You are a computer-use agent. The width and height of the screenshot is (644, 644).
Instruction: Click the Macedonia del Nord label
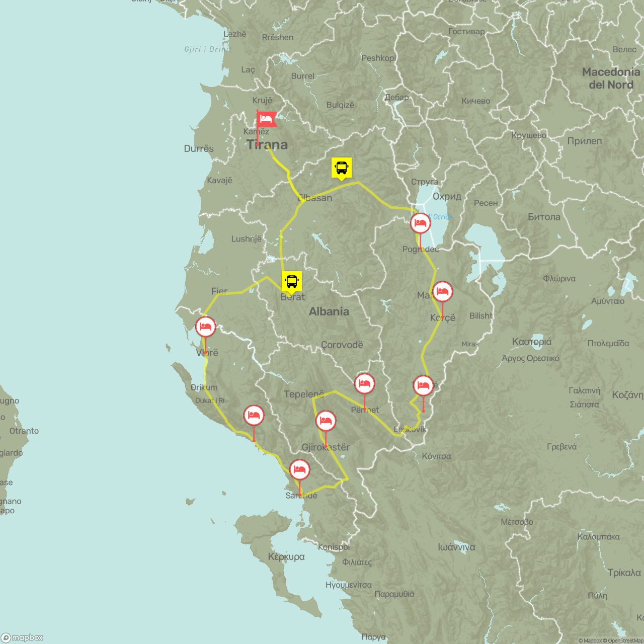point(611,78)
